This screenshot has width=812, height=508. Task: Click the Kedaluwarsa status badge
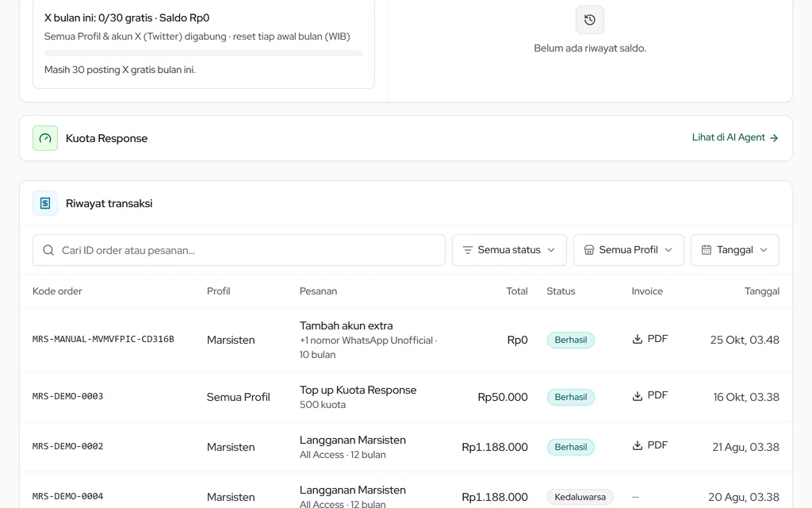point(580,497)
